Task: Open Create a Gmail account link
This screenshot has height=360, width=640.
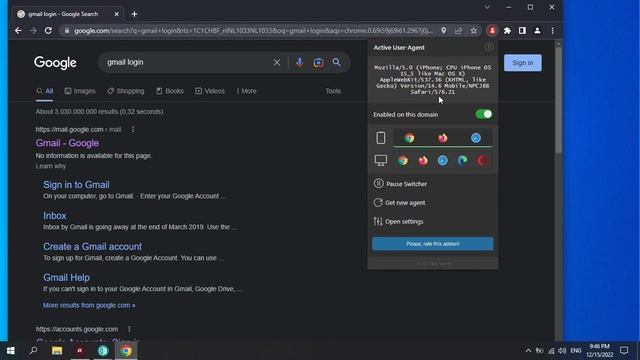Action: point(93,247)
